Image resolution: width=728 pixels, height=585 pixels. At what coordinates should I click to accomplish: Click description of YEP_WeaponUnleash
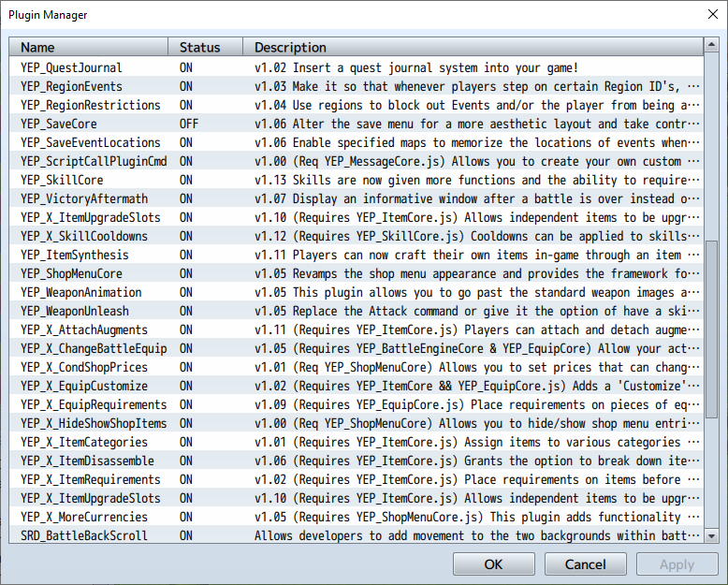[x=477, y=311]
